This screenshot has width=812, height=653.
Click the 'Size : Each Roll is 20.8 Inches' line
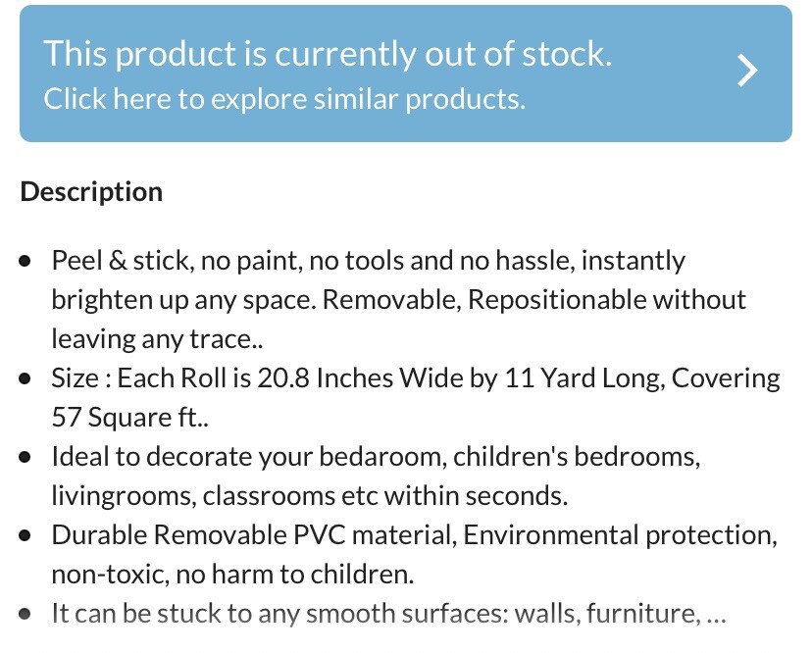coord(416,378)
